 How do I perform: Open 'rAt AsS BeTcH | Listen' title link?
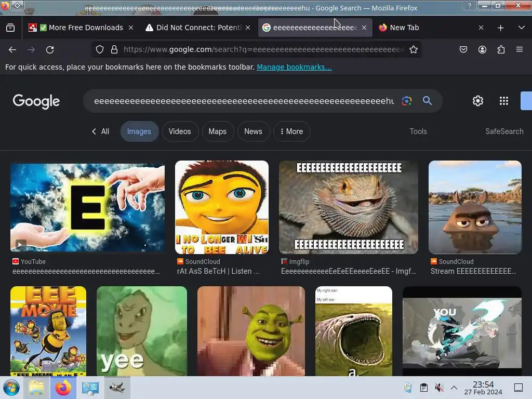[x=218, y=271]
